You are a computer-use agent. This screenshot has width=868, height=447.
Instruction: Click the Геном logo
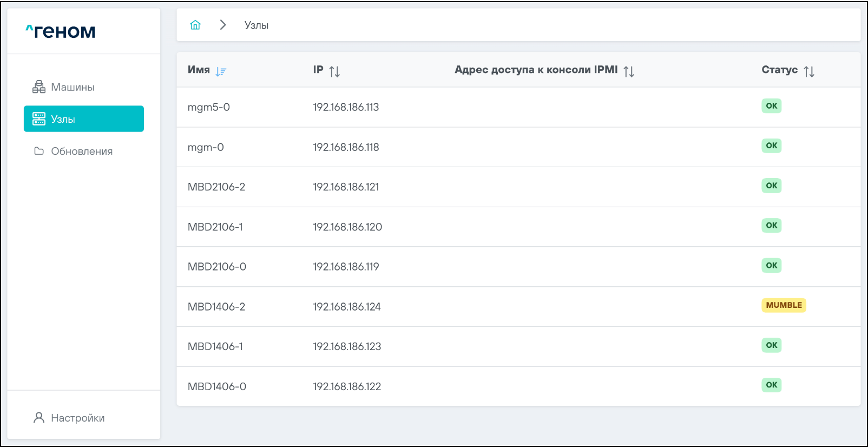coord(61,32)
